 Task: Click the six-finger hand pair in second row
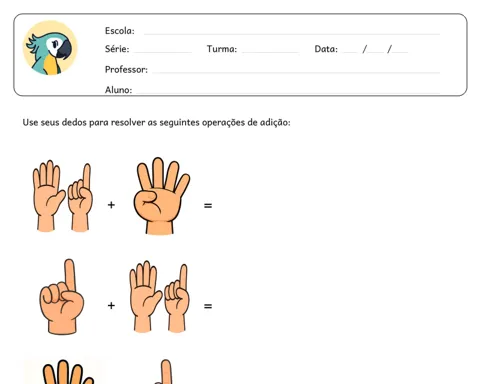[159, 297]
